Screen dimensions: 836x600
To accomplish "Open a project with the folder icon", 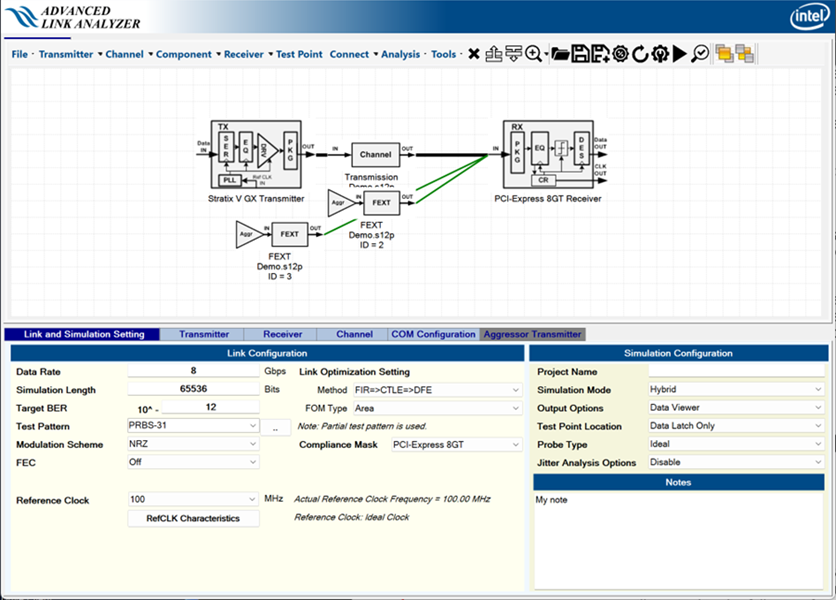I will click(x=560, y=54).
